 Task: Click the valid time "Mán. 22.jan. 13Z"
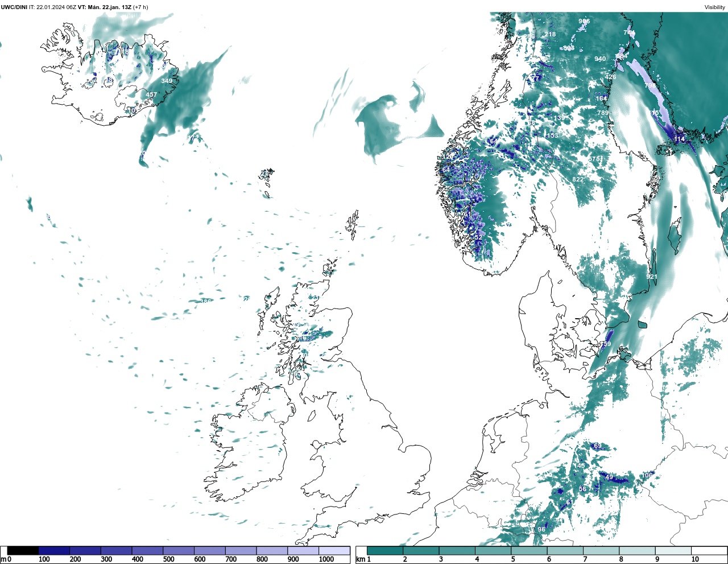(109, 7)
